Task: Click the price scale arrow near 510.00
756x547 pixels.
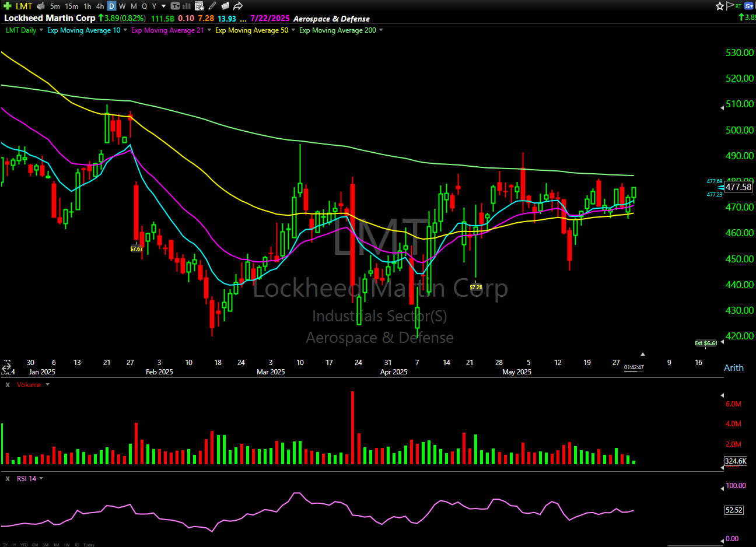Action: (x=722, y=108)
